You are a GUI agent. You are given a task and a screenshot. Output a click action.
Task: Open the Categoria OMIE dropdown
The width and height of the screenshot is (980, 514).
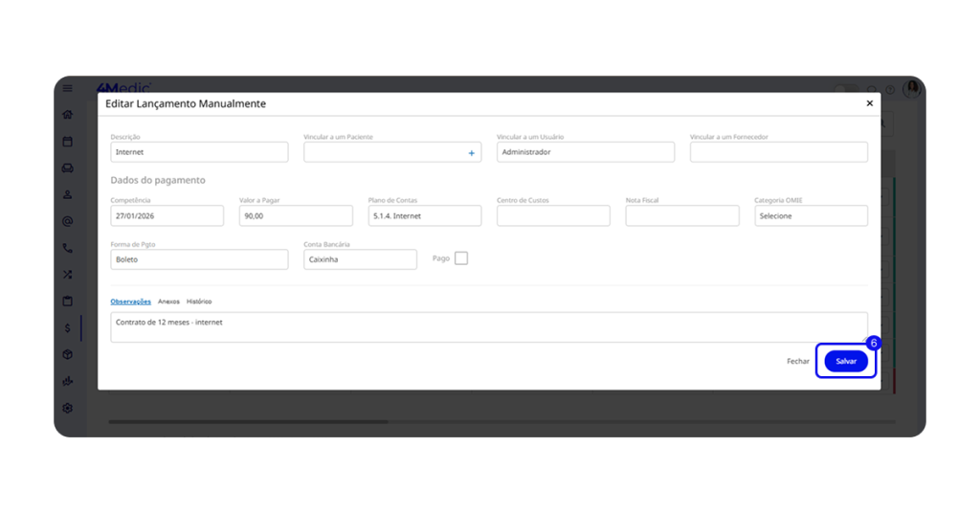click(811, 216)
